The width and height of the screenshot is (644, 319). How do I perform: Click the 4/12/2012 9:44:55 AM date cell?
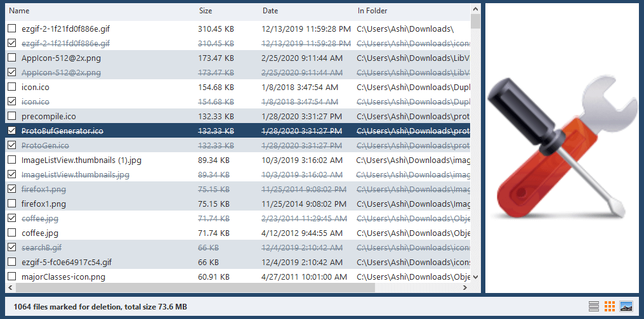coord(302,233)
